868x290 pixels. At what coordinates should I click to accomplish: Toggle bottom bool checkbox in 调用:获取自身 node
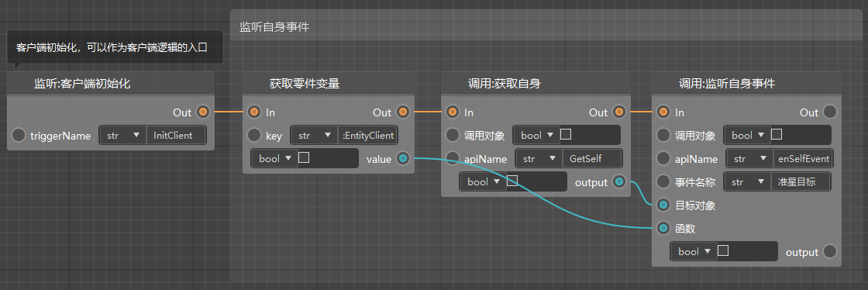[512, 181]
